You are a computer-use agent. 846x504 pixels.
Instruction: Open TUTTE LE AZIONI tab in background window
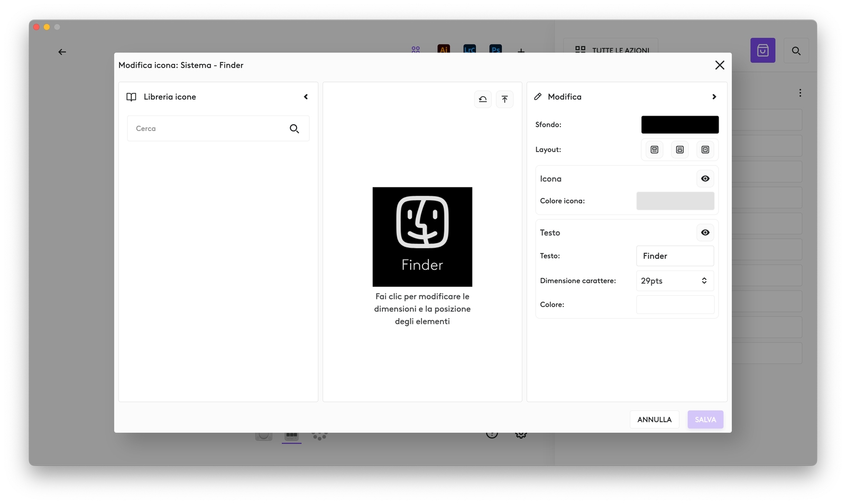(x=611, y=46)
